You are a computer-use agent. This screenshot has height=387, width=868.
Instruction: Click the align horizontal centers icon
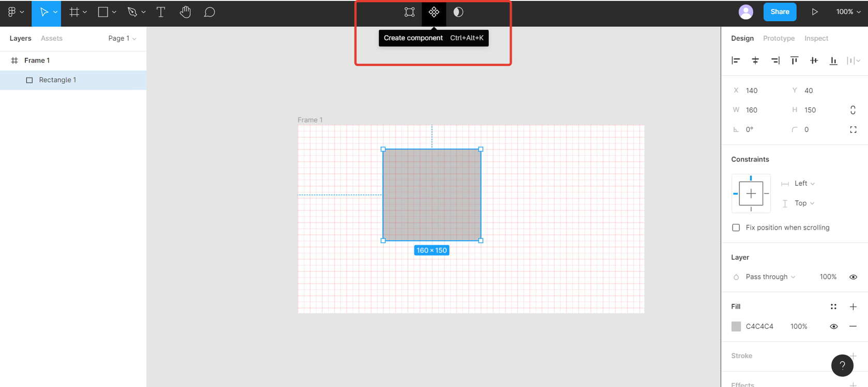(x=755, y=60)
